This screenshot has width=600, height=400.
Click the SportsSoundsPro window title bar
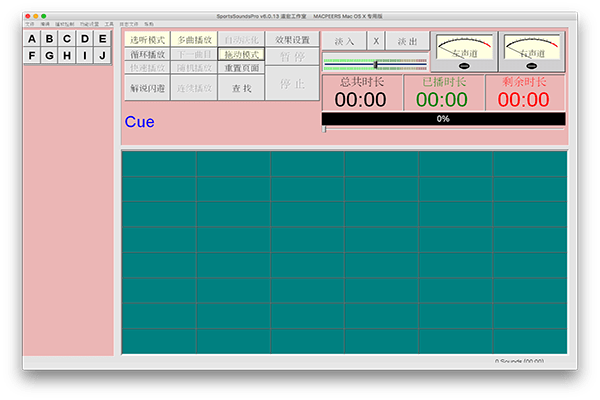300,16
